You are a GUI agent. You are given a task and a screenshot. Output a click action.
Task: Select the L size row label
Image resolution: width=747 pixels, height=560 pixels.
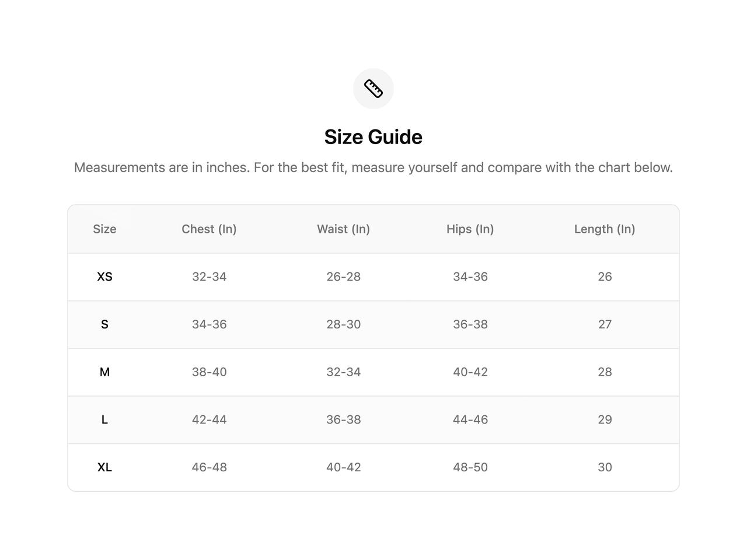[104, 419]
